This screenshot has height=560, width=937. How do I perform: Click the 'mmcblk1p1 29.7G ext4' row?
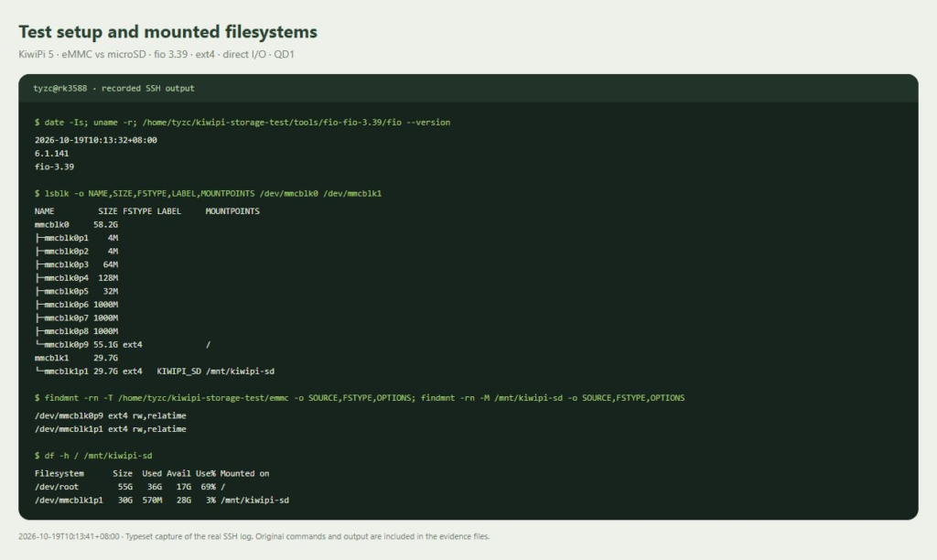pyautogui.click(x=154, y=372)
